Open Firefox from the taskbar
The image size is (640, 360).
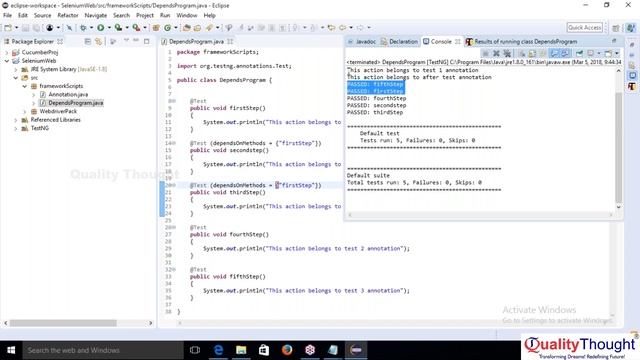pyautogui.click(x=287, y=350)
